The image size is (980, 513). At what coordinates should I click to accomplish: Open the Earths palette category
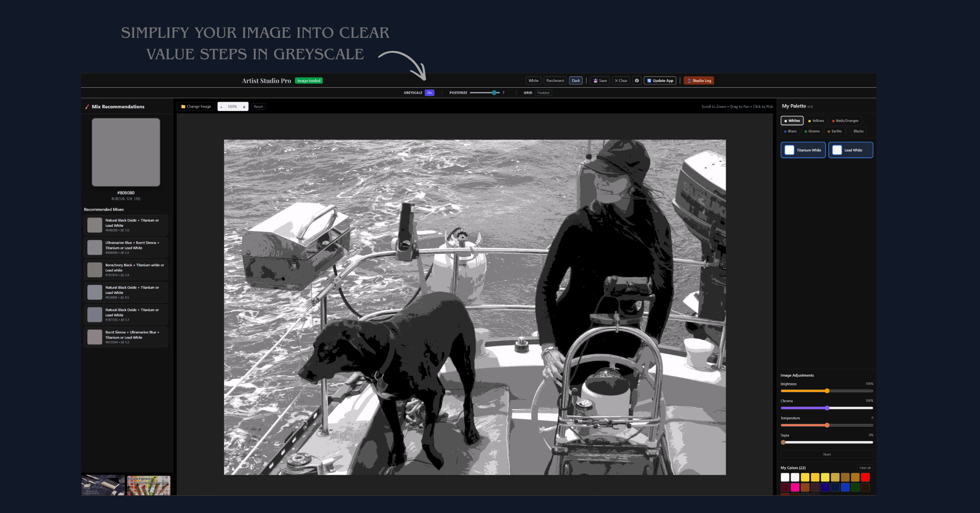834,131
